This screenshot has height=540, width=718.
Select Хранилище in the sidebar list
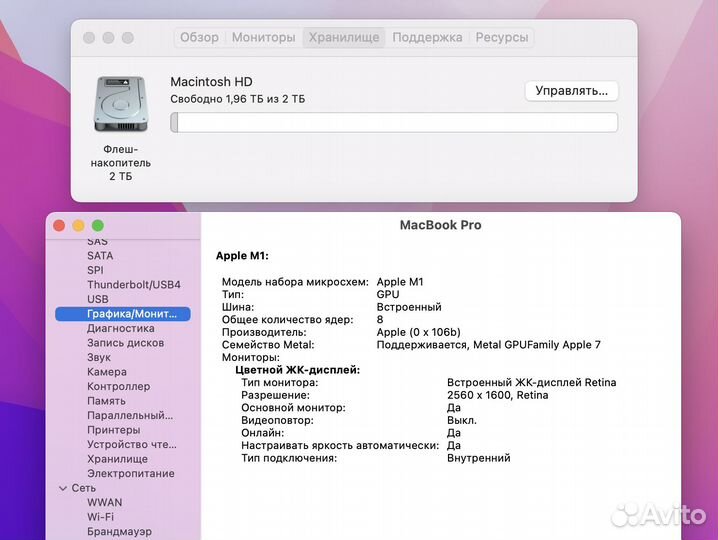point(117,459)
